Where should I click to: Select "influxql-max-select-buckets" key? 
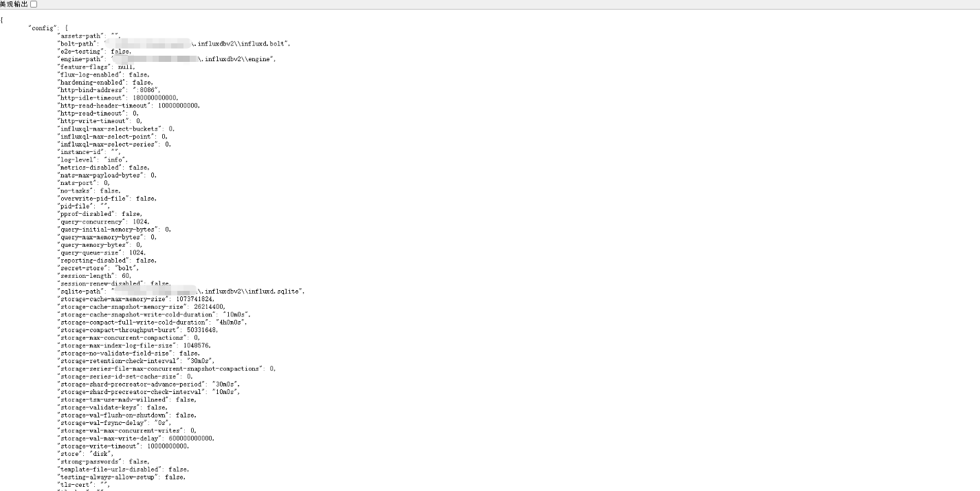(x=110, y=129)
